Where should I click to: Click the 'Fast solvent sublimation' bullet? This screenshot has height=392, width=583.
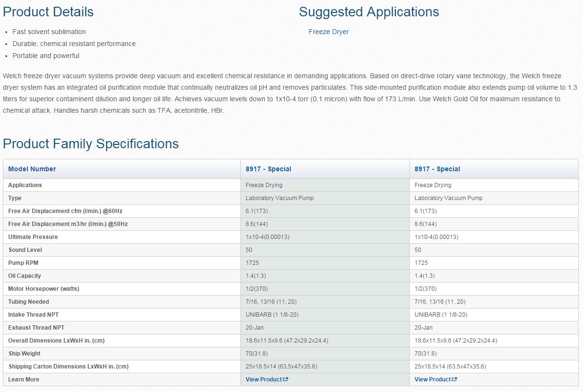(x=49, y=32)
